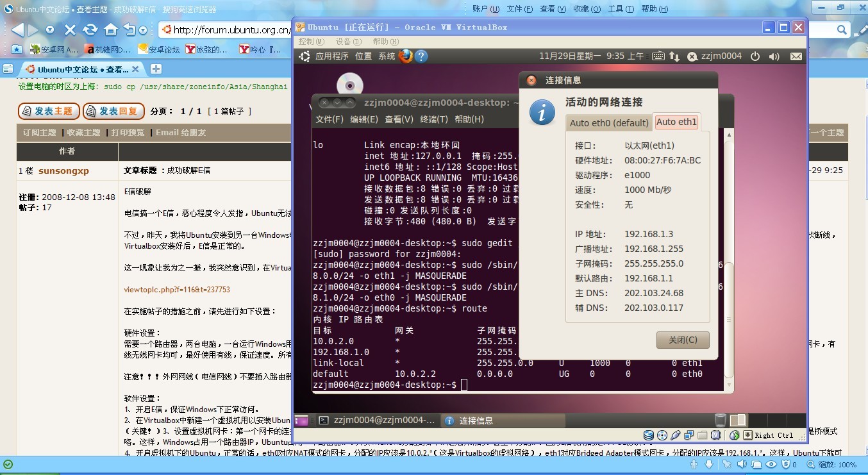Open the 安卓网 bookmark

[x=53, y=49]
